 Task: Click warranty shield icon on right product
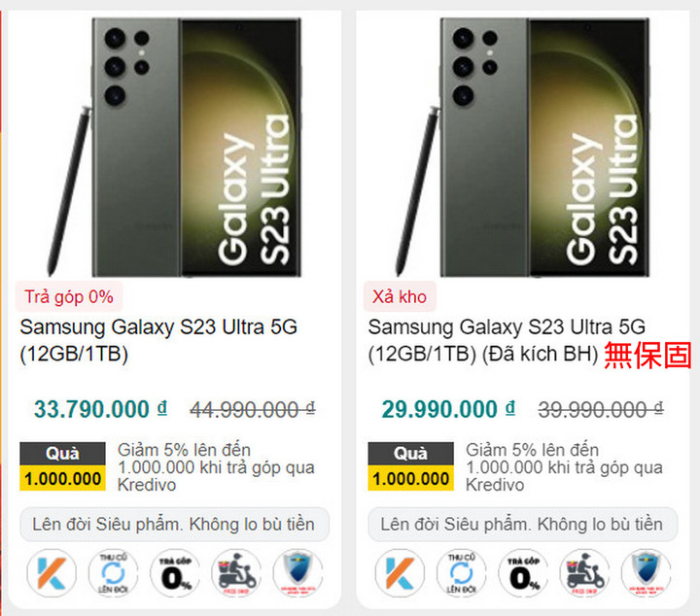pos(646,573)
